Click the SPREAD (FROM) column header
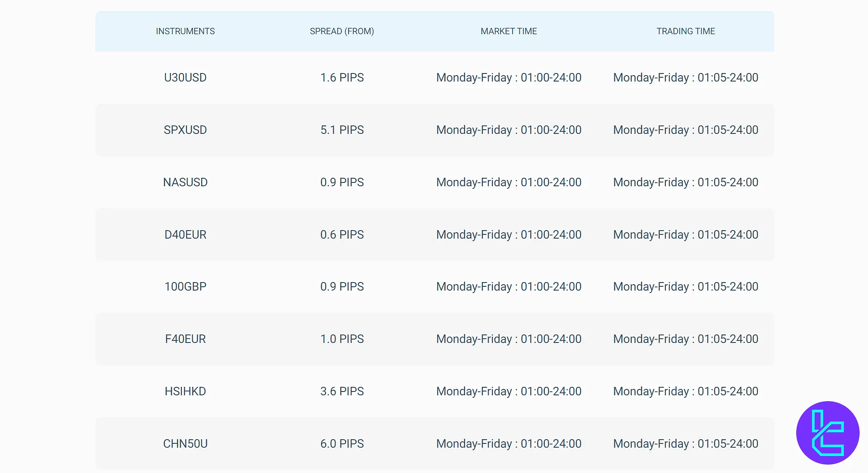 [342, 31]
